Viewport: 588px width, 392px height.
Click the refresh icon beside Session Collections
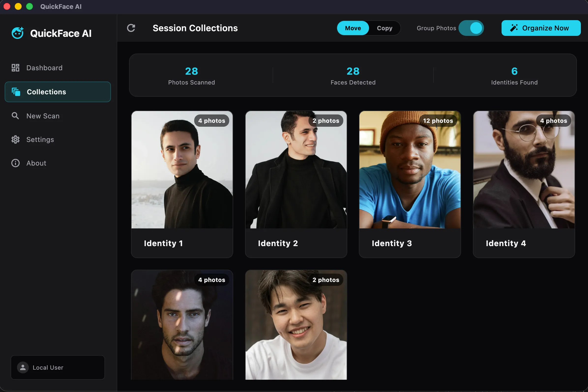(x=131, y=28)
